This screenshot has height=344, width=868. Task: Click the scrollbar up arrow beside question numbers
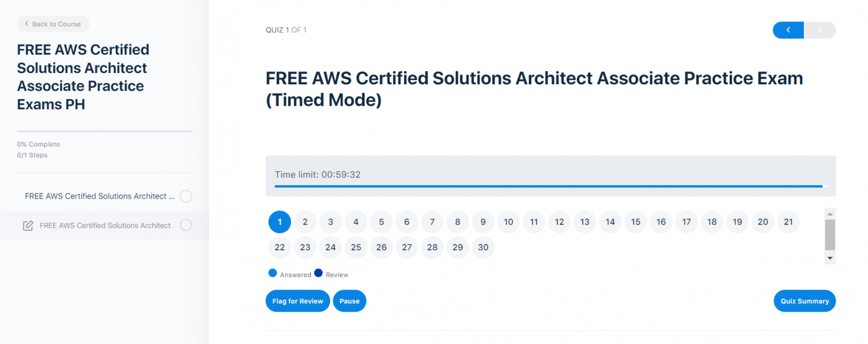830,213
